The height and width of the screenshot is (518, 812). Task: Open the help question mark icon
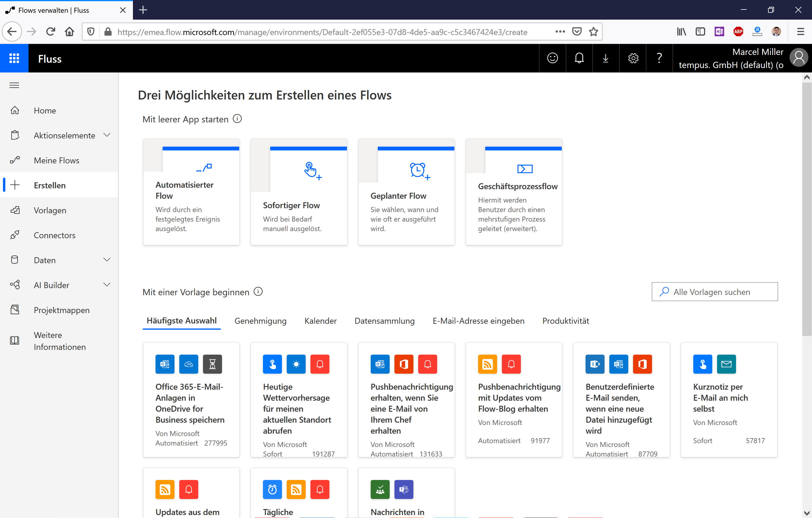coord(659,59)
